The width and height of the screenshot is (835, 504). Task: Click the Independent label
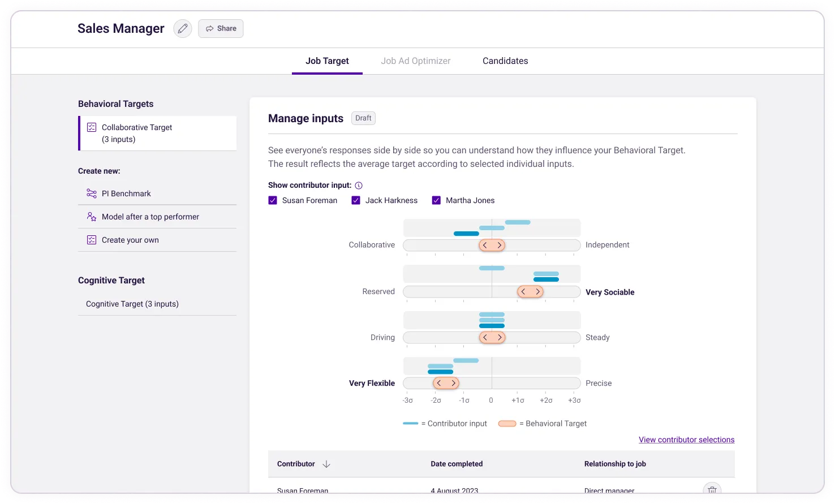pos(607,245)
